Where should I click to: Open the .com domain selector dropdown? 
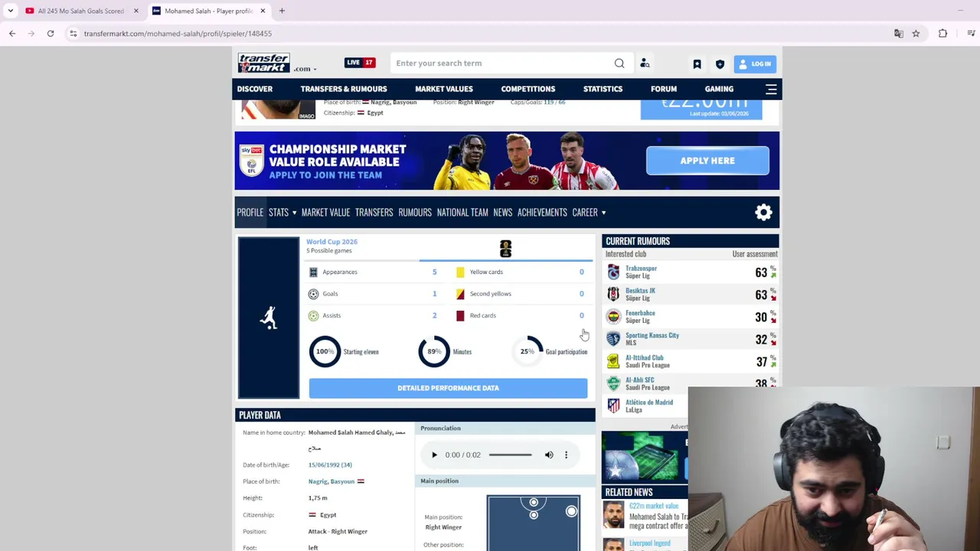(304, 69)
